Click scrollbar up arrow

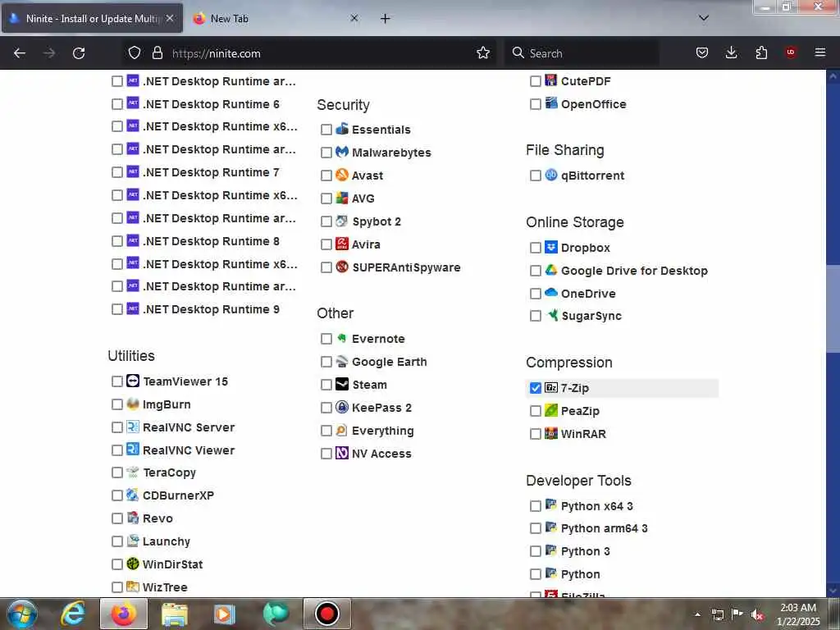[833, 76]
